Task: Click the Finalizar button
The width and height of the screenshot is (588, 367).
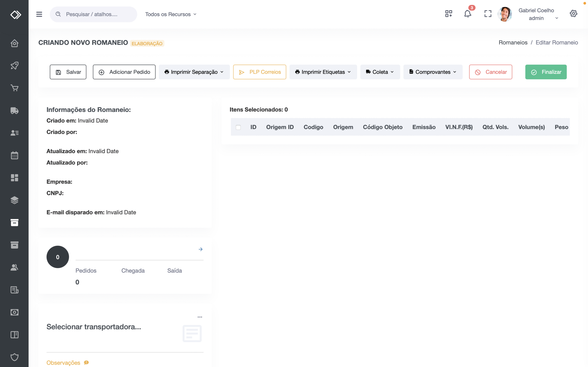Action: [x=546, y=72]
